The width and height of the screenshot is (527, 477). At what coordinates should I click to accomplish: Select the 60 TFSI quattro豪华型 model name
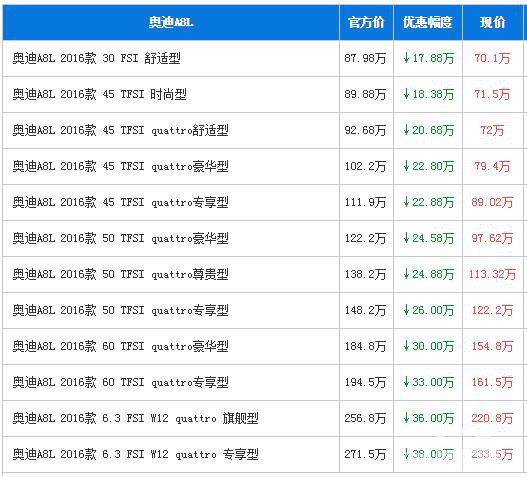pos(121,346)
